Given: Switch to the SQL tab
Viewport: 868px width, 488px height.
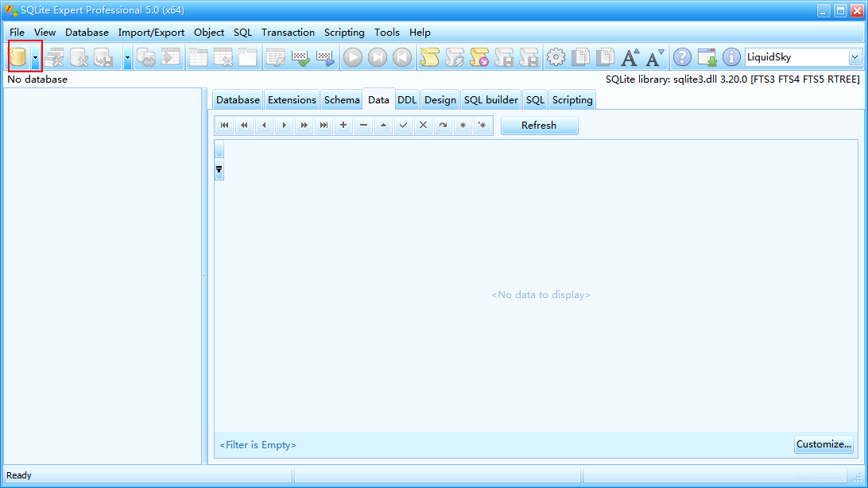Looking at the screenshot, I should tap(535, 100).
